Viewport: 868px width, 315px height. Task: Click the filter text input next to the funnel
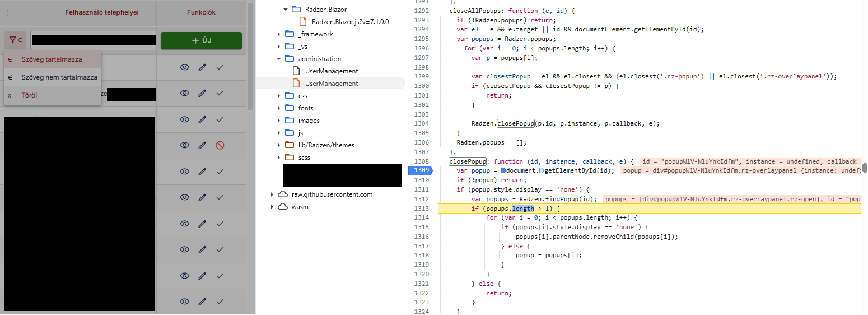pyautogui.click(x=93, y=40)
